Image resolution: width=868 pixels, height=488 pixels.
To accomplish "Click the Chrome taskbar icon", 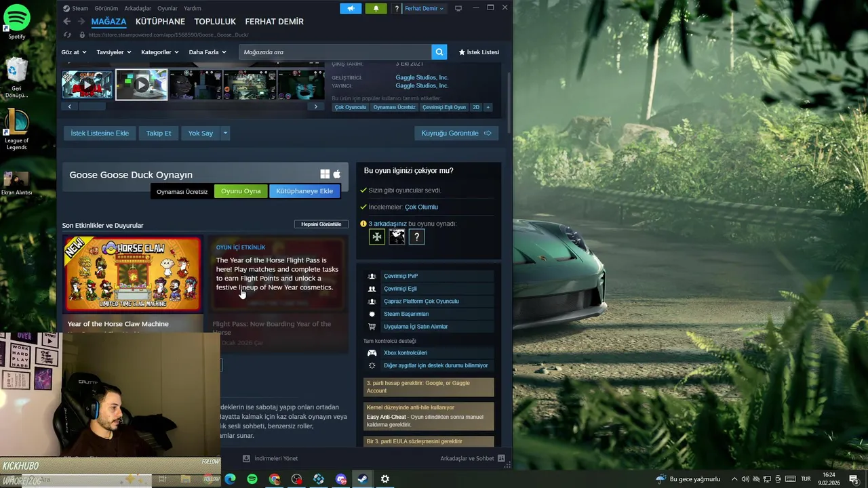I will (275, 479).
